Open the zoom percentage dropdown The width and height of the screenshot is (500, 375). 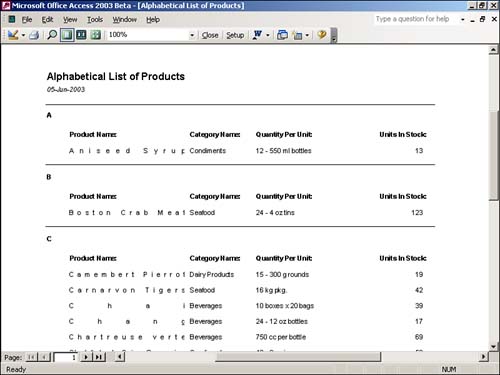(192, 35)
